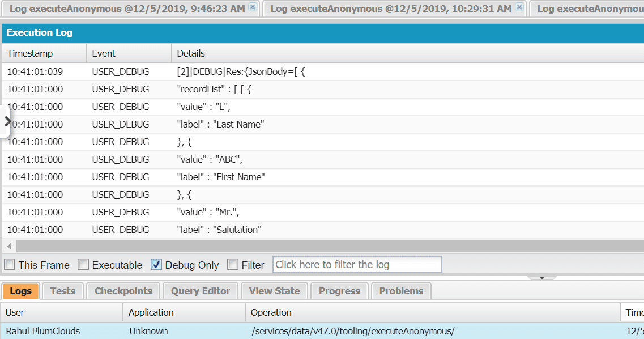Image resolution: width=644 pixels, height=339 pixels.
Task: Switch to the View State tab
Action: [274, 291]
